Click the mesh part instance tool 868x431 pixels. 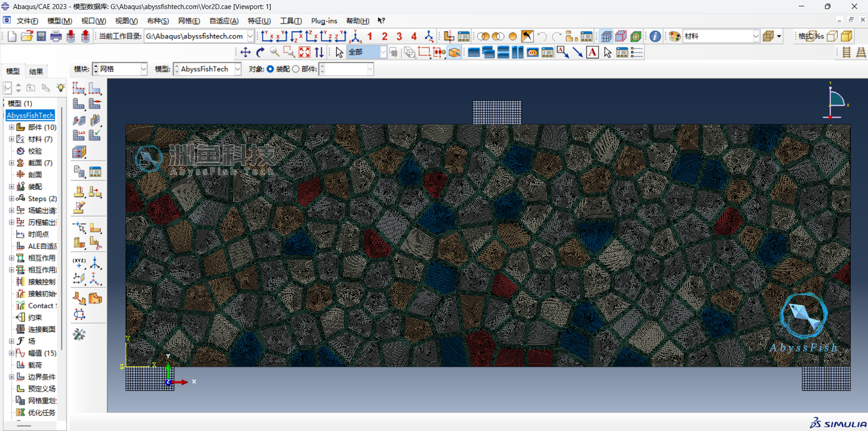pos(79,104)
